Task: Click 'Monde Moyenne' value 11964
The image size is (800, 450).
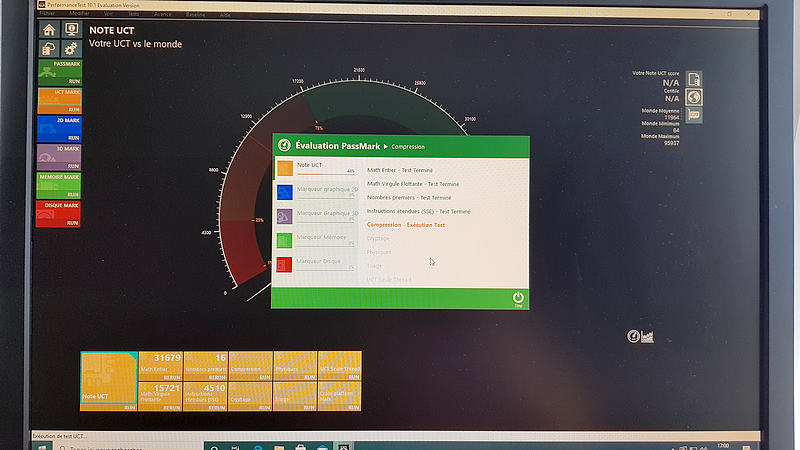Action: [x=671, y=117]
